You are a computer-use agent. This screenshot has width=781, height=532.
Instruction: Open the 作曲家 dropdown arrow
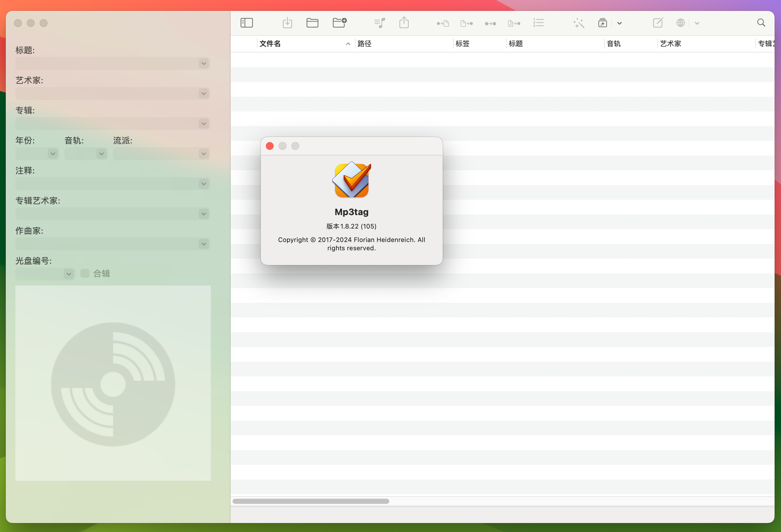[x=204, y=244]
